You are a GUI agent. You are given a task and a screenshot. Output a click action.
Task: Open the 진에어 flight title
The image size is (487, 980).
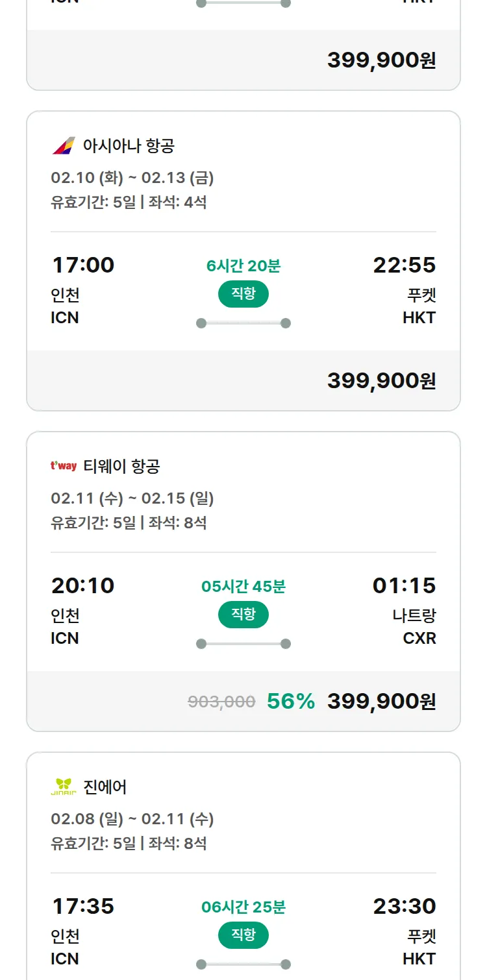[105, 787]
